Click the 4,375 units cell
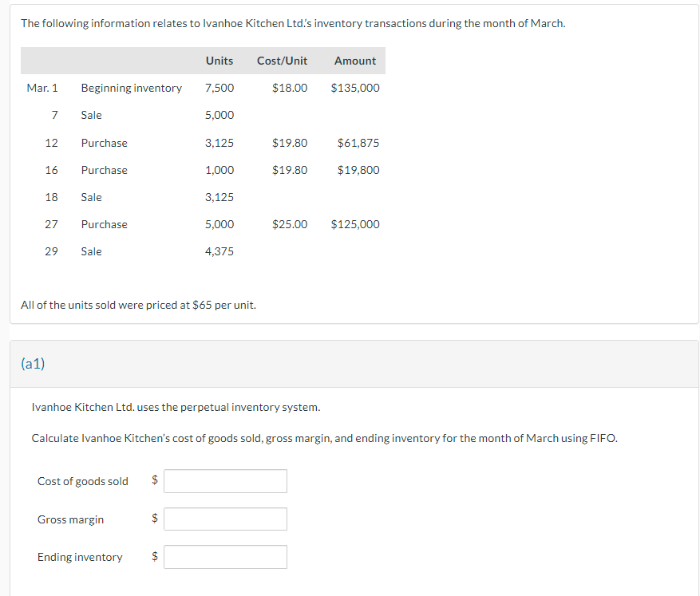The image size is (700, 596). pyautogui.click(x=219, y=251)
